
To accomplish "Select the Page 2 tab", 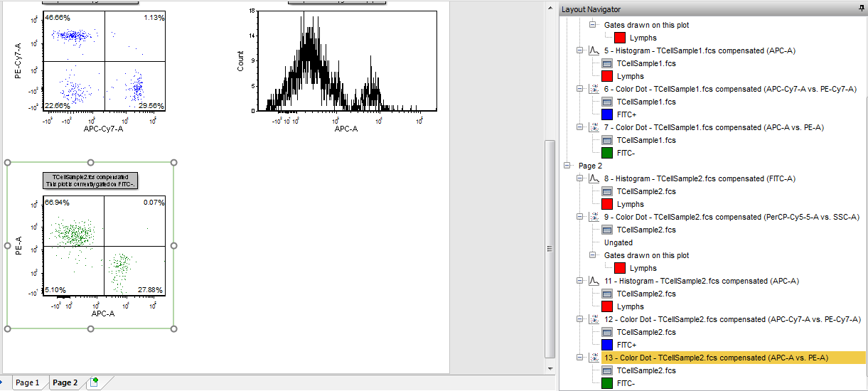I will click(x=65, y=382).
